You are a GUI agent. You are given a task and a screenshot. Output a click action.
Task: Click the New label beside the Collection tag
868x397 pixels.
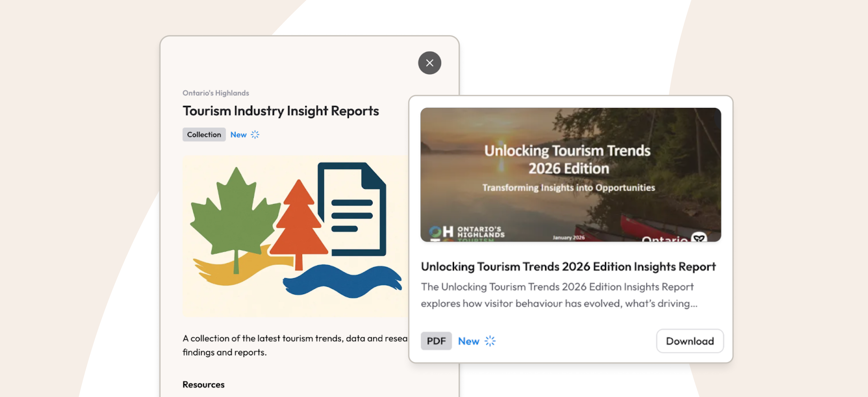pyautogui.click(x=238, y=135)
